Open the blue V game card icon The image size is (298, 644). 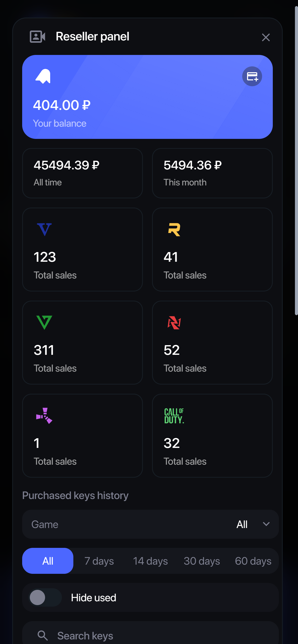pos(44,229)
